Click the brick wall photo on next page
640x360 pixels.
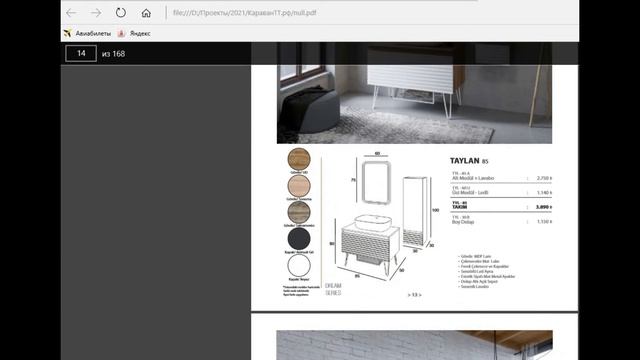(414, 345)
